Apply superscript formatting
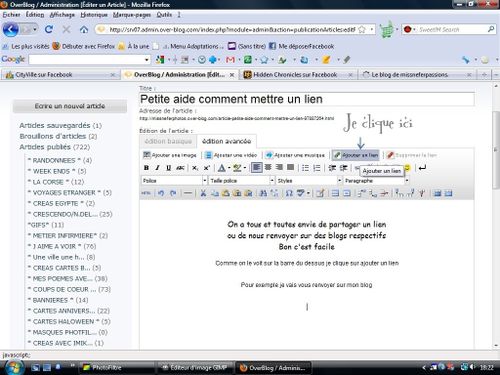Screen dimensions: 500x375 click(x=206, y=168)
